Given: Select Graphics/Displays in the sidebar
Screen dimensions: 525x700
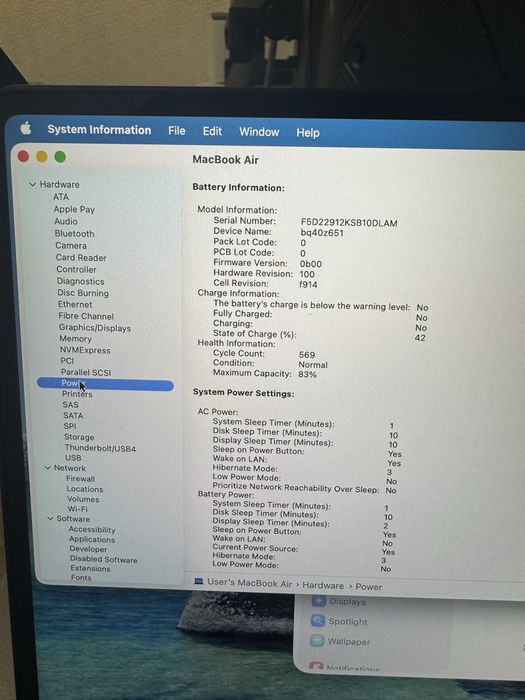Looking at the screenshot, I should point(95,328).
